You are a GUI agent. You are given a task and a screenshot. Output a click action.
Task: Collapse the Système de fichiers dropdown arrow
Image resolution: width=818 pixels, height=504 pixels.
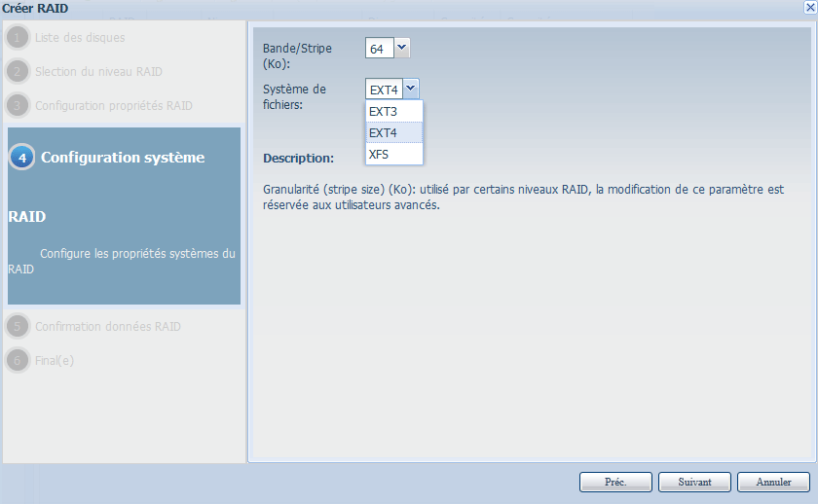[411, 90]
